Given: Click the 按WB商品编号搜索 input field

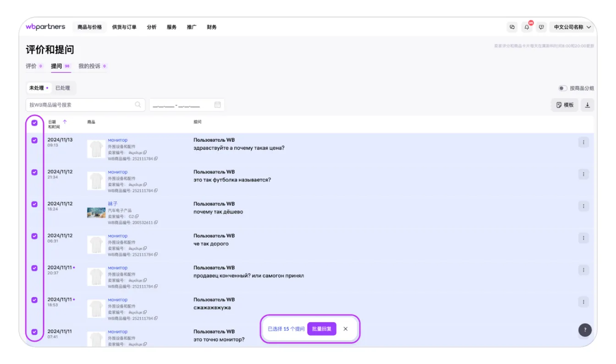Looking at the screenshot, I should pos(80,105).
